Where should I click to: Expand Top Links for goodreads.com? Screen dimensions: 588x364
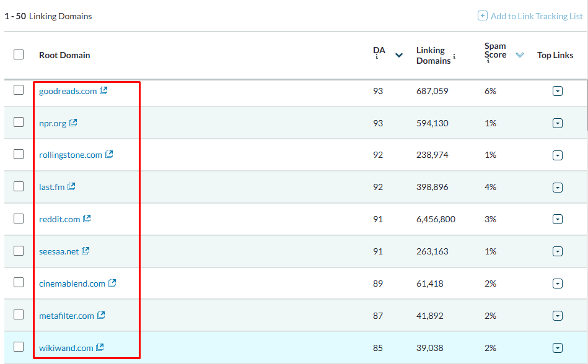(x=557, y=91)
